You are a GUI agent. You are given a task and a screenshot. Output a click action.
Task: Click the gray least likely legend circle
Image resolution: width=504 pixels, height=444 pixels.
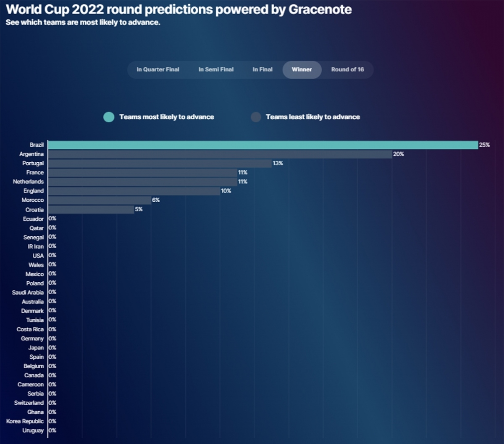256,117
